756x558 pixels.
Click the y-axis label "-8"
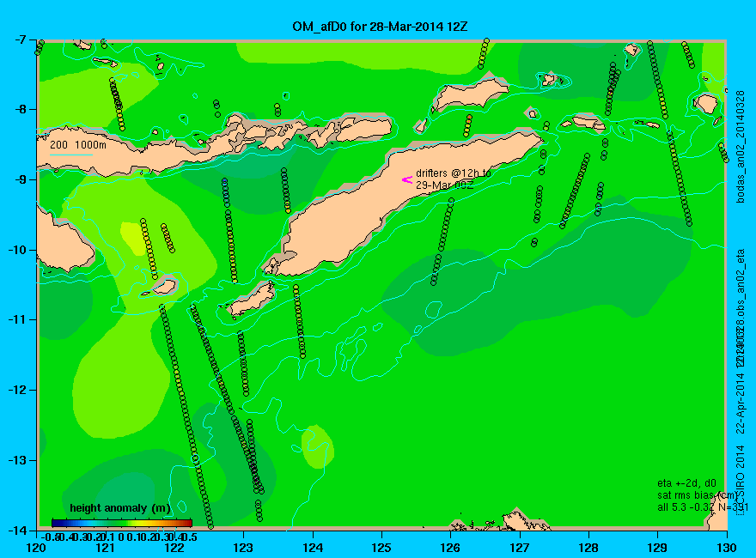21,109
